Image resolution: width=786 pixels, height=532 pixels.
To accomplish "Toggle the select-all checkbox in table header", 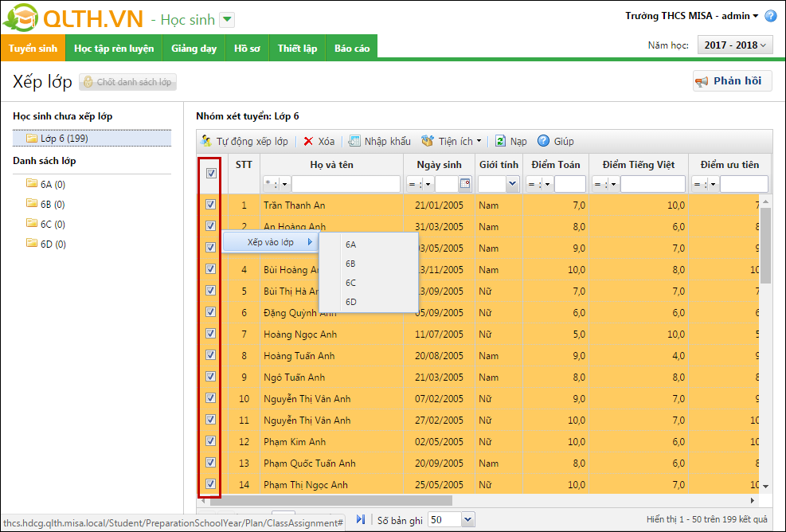I will (211, 174).
